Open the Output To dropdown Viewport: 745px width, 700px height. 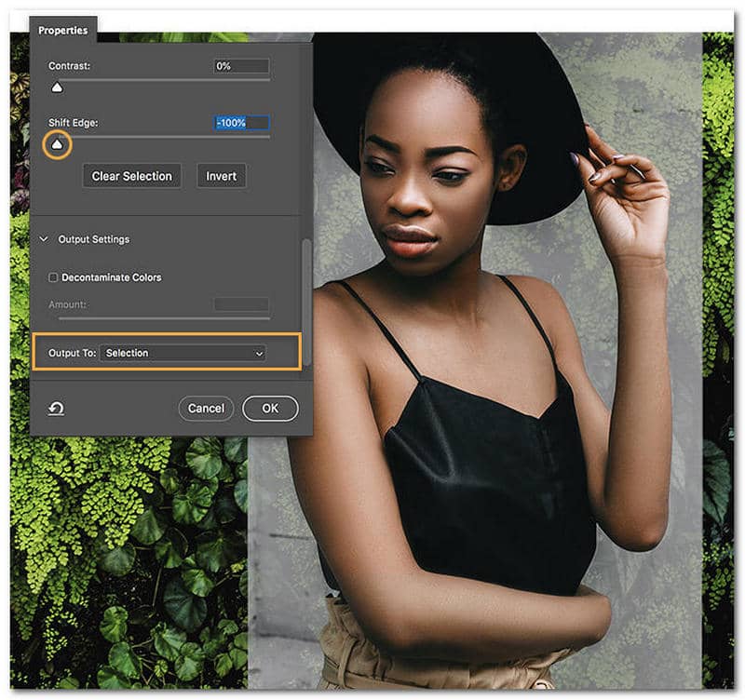coord(183,353)
